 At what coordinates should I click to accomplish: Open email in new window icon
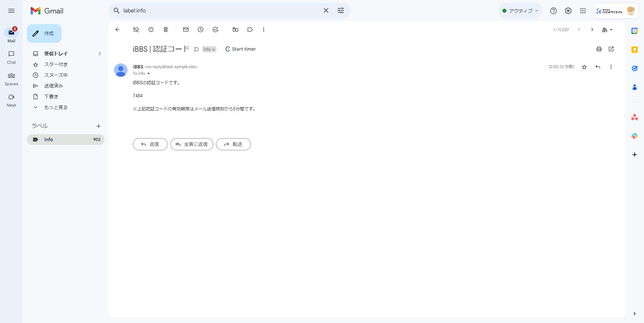pos(611,49)
